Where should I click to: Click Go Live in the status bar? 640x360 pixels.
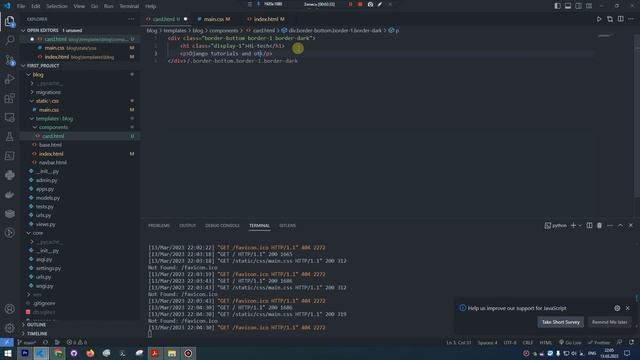(570, 342)
